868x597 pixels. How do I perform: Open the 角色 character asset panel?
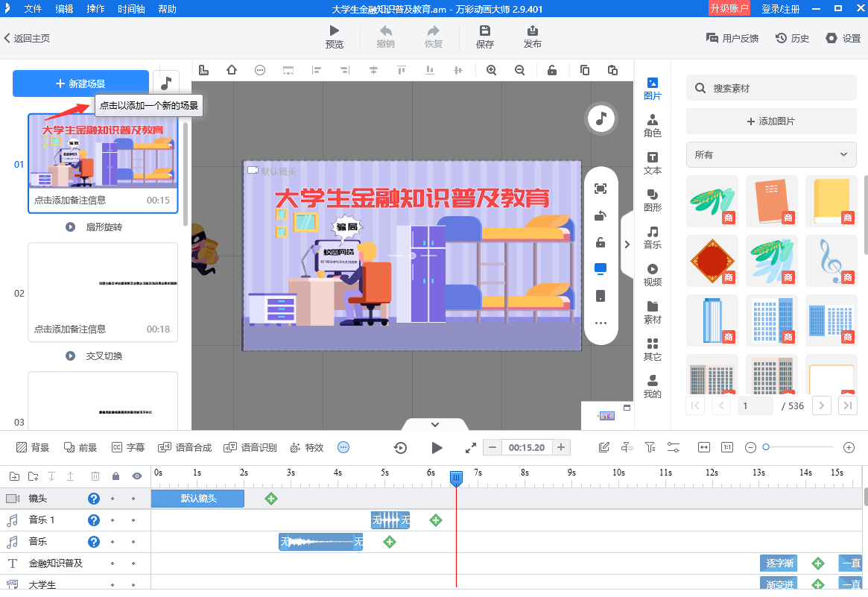pyautogui.click(x=652, y=122)
